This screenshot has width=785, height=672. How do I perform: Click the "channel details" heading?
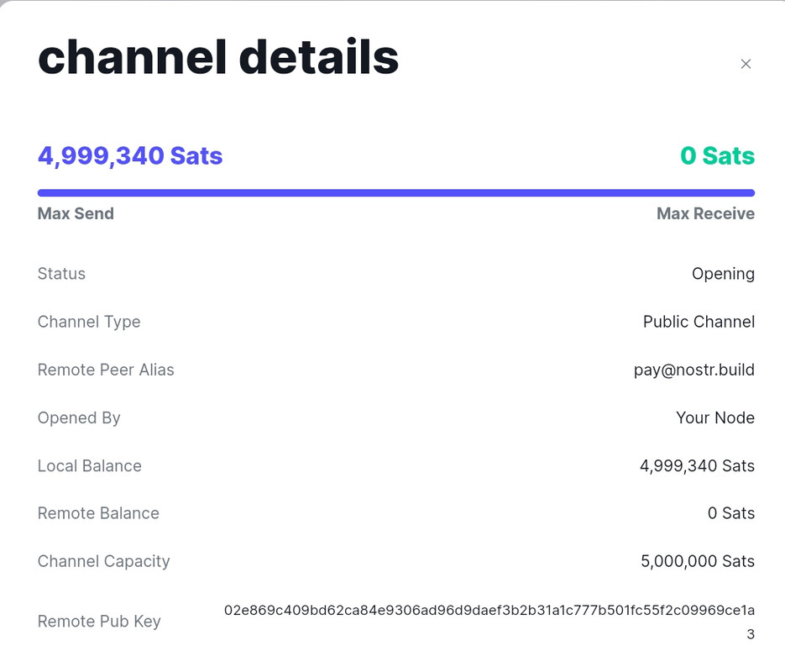pos(218,57)
